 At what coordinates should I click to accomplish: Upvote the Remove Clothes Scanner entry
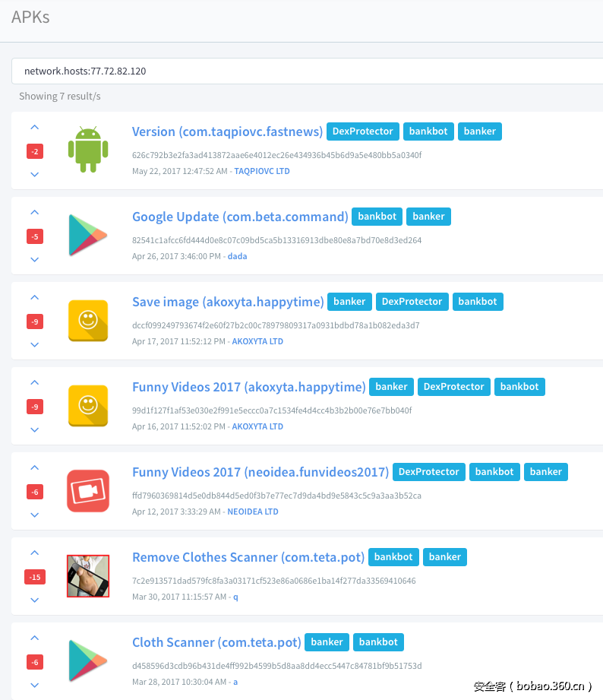pyautogui.click(x=34, y=553)
